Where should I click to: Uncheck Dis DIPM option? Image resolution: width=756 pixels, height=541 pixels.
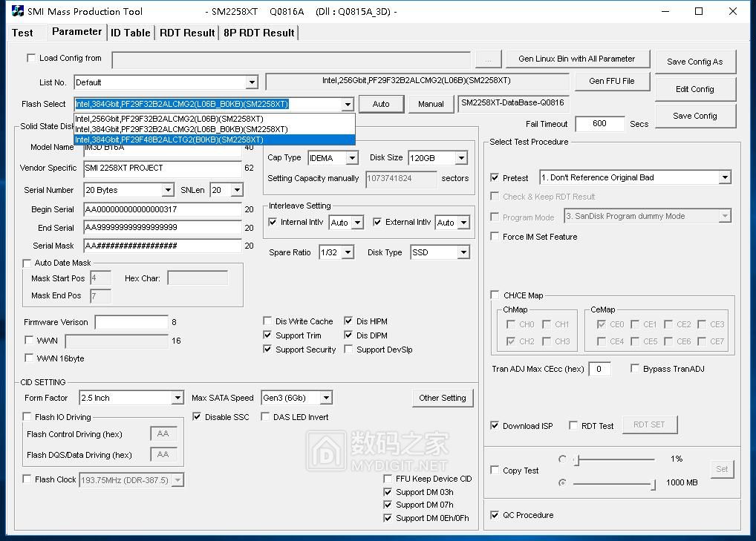[348, 335]
